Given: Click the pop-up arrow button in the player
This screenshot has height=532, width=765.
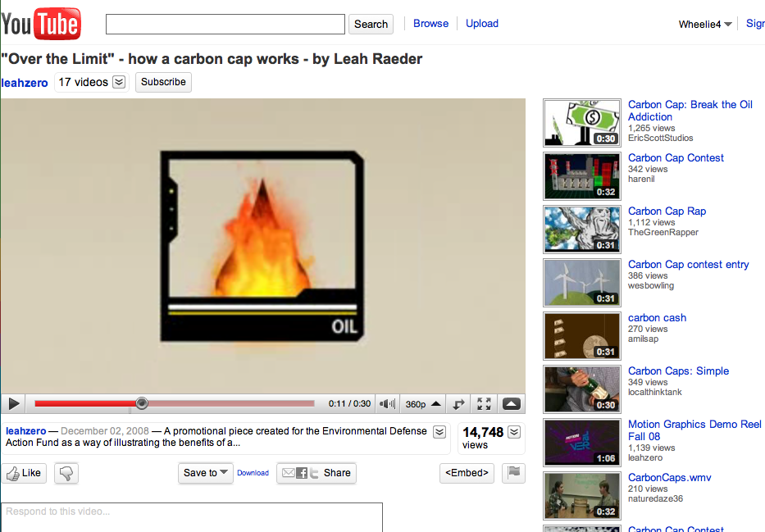Looking at the screenshot, I should [512, 404].
